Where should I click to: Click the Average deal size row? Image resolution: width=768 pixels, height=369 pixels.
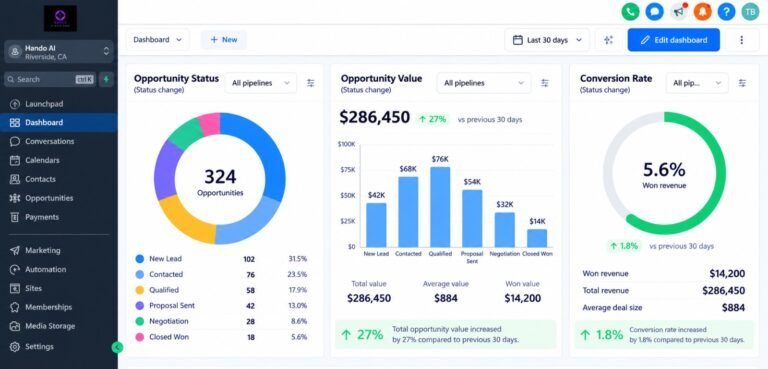point(664,308)
